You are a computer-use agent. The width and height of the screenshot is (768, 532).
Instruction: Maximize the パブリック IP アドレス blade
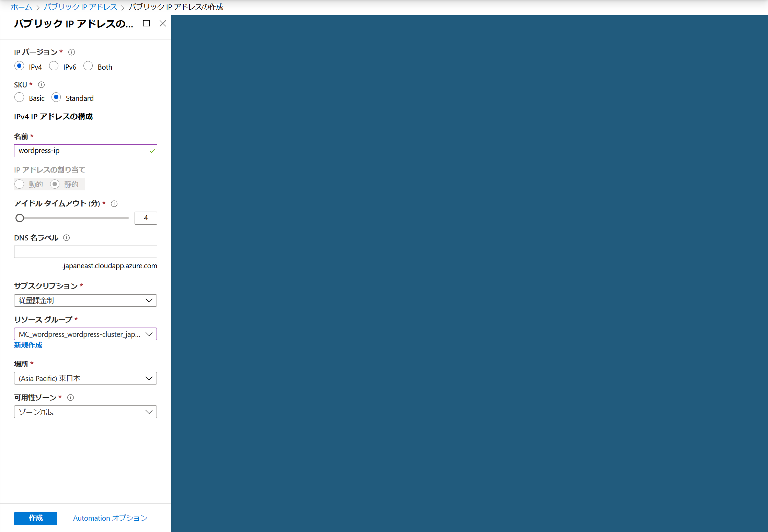[146, 23]
